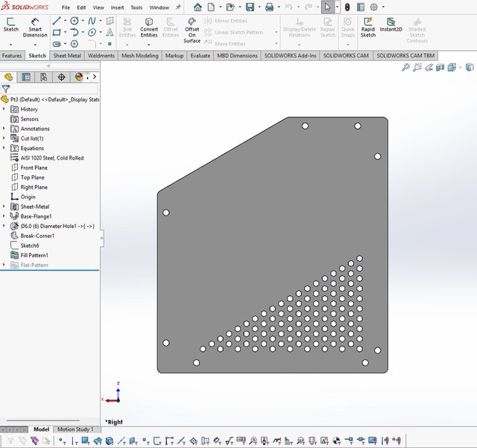477x448 pixels.
Task: Open the ConfigurationManager tab
Action: tap(44, 77)
